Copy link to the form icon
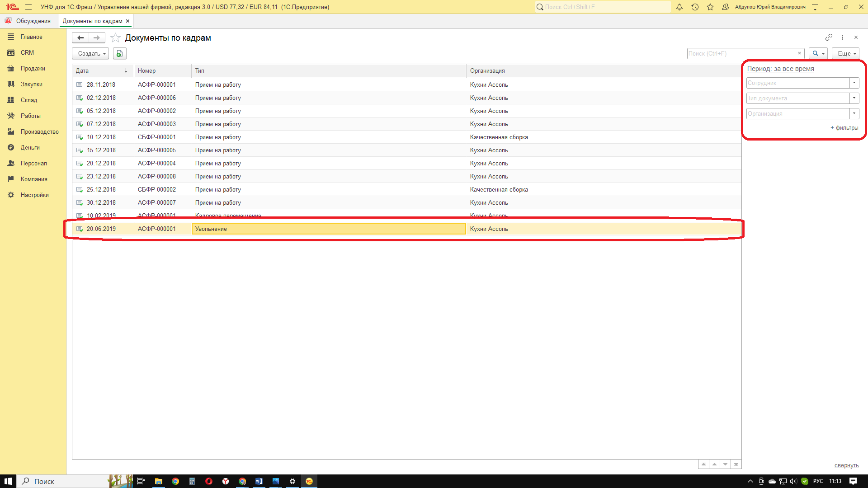868x488 pixels. (829, 37)
